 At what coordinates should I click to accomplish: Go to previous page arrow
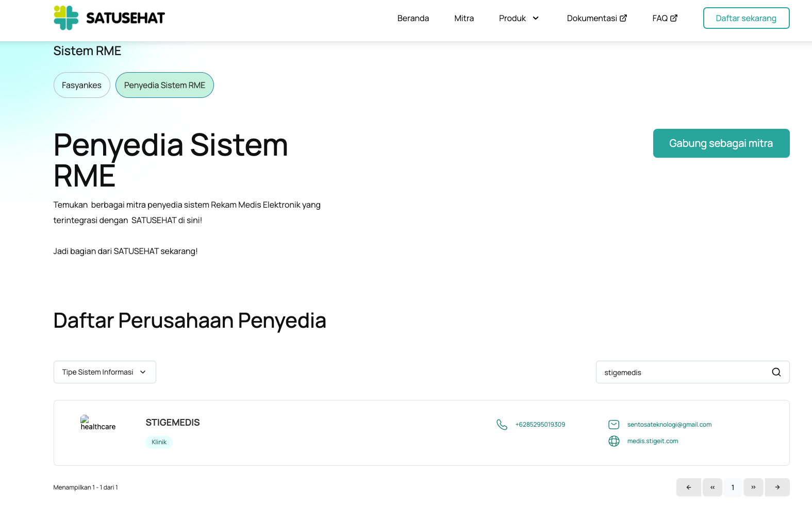click(x=688, y=487)
